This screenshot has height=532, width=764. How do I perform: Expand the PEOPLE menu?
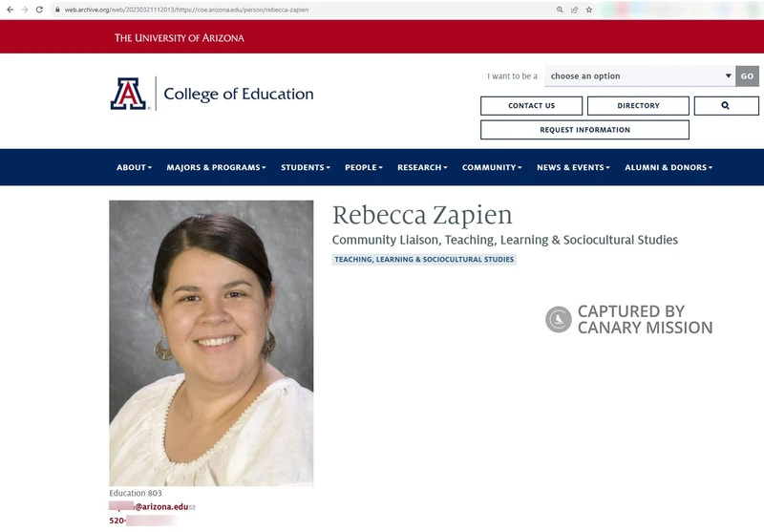coord(364,167)
